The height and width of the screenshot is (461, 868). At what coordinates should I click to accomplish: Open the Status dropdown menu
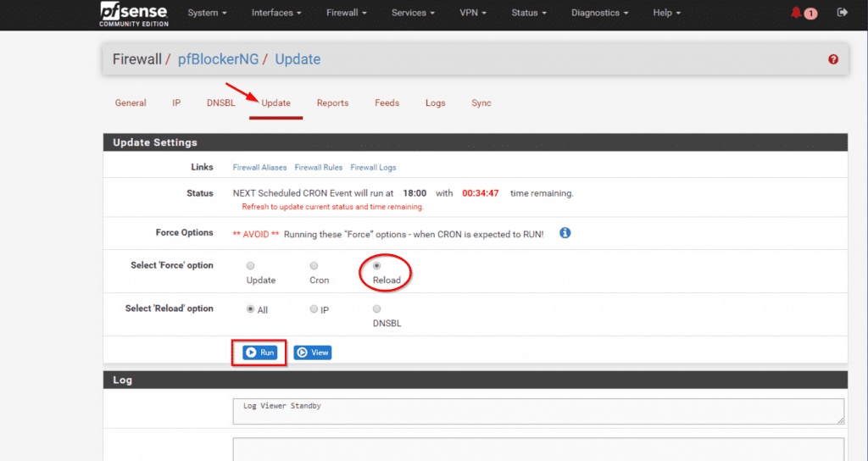pos(529,13)
